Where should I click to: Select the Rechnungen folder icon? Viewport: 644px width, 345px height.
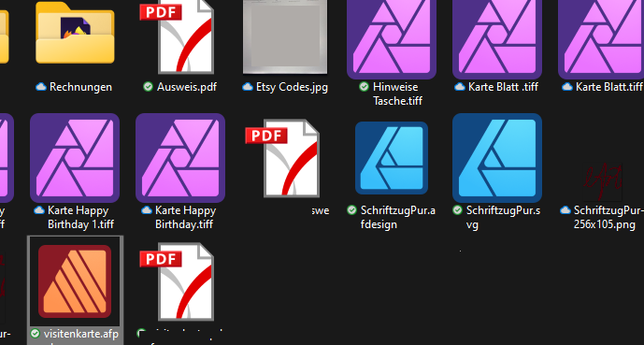pos(75,33)
